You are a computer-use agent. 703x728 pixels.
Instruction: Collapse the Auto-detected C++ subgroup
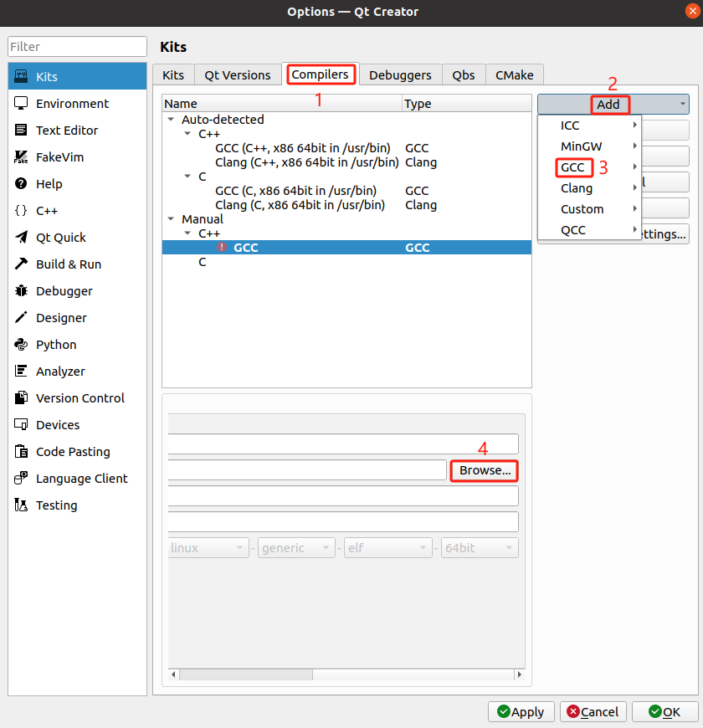coord(187,134)
